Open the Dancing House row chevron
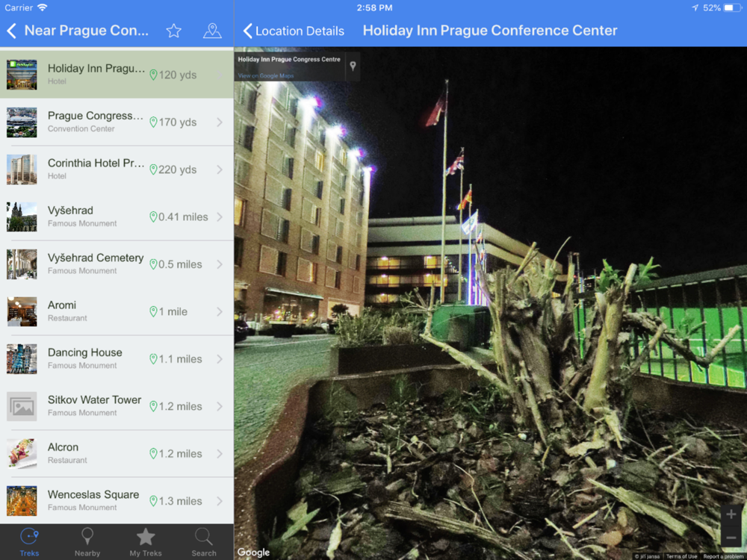Image resolution: width=747 pixels, height=560 pixels. click(220, 359)
